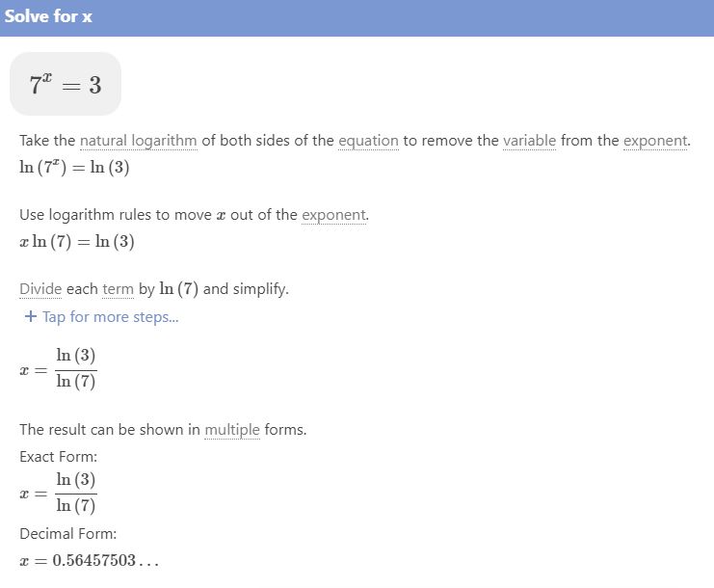Open the "variable" glossary link
Viewport: 714px width, 588px height.
coord(530,141)
